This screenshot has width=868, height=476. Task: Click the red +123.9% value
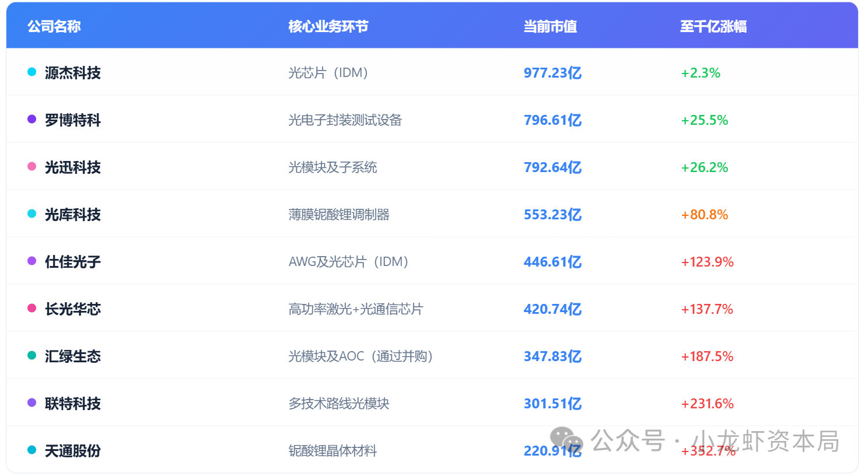coord(708,262)
